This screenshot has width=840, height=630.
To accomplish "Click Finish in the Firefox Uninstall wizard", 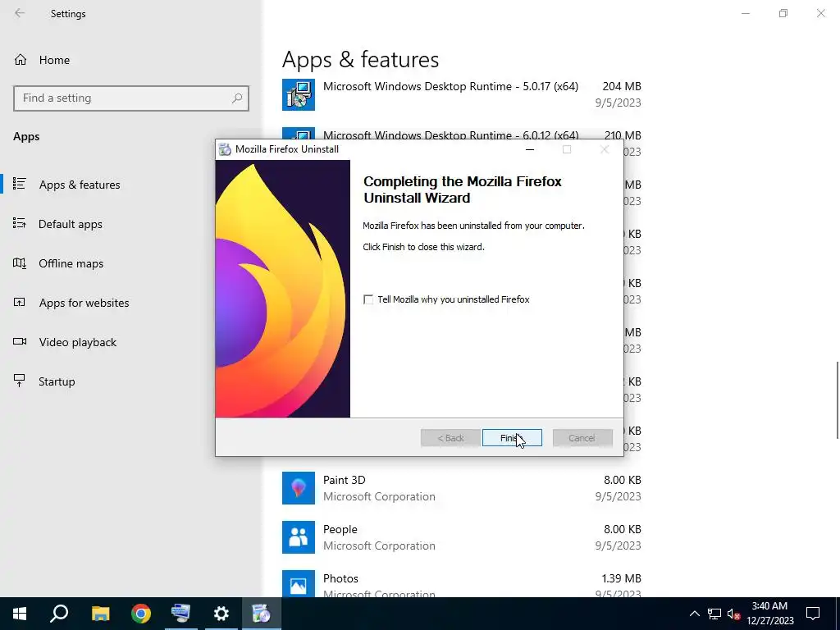I will (x=512, y=438).
